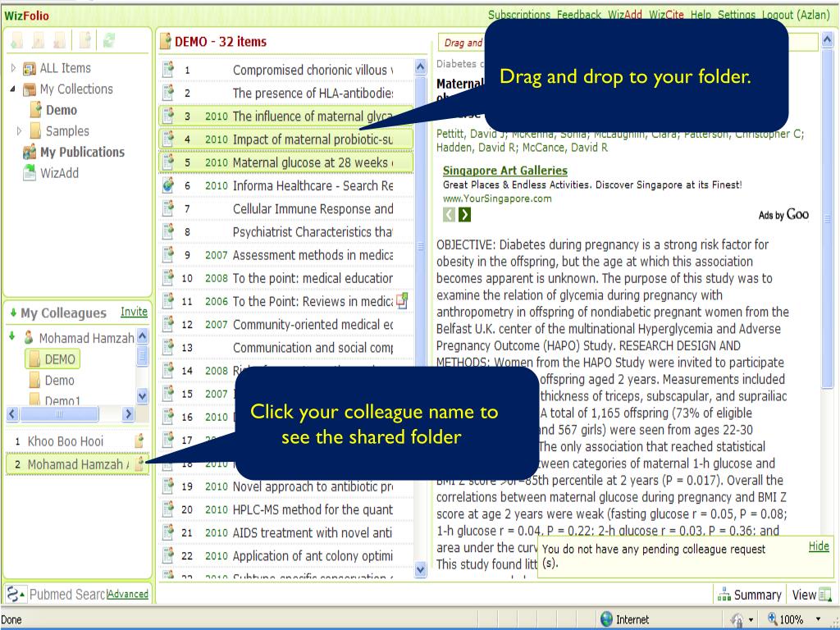This screenshot has height=630, width=840.
Task: Click the web page globe icon of item 6
Action: click(x=168, y=185)
